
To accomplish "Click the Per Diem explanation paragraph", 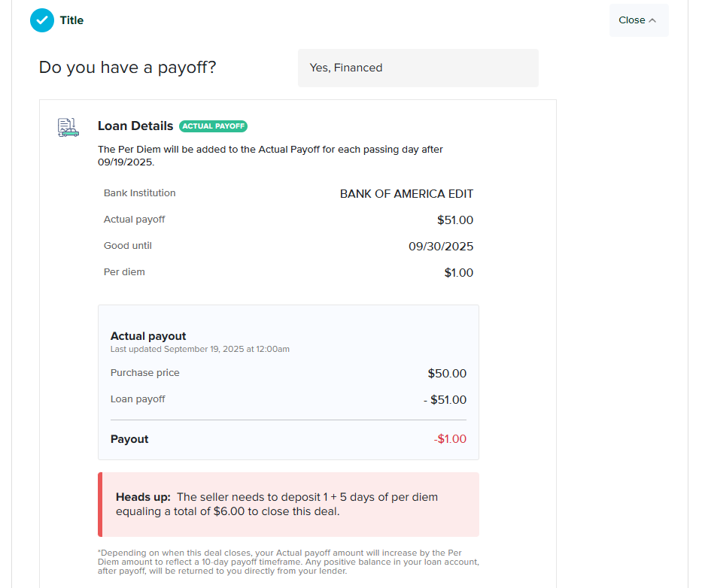I will pos(270,156).
